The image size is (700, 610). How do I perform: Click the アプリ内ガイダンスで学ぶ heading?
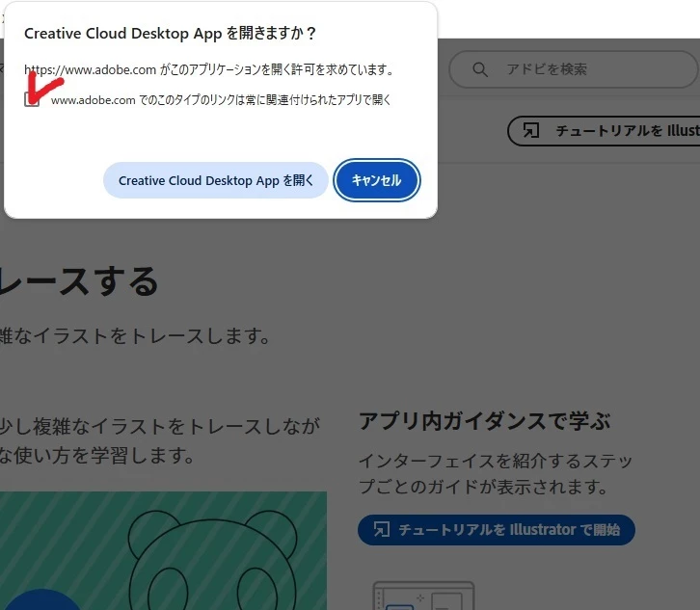484,422
